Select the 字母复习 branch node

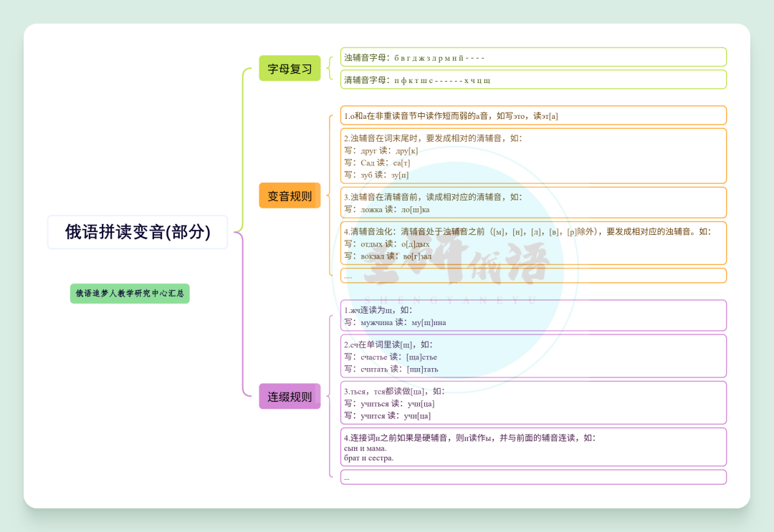[x=290, y=69]
